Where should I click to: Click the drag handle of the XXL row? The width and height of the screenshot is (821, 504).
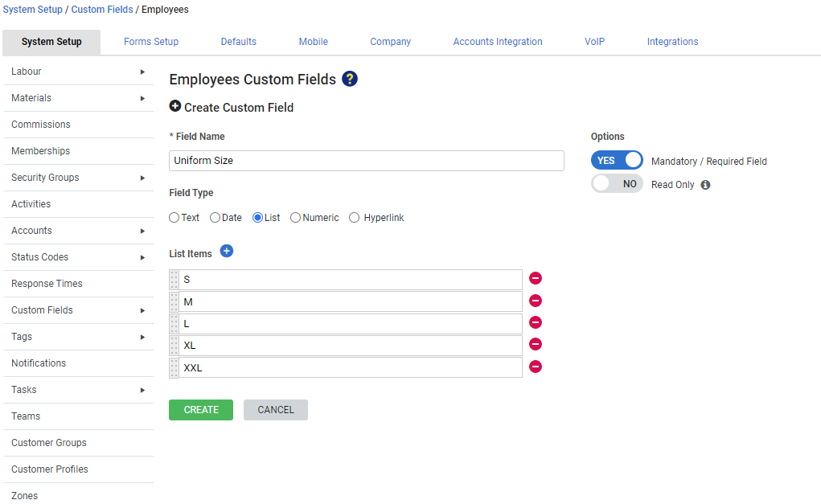(174, 368)
